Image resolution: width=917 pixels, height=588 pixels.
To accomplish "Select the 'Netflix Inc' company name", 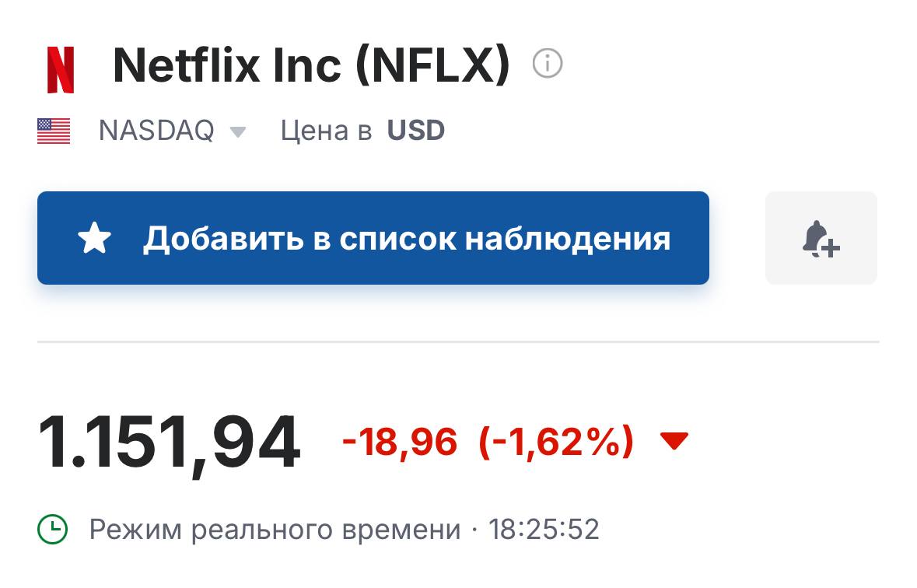I will (x=227, y=65).
